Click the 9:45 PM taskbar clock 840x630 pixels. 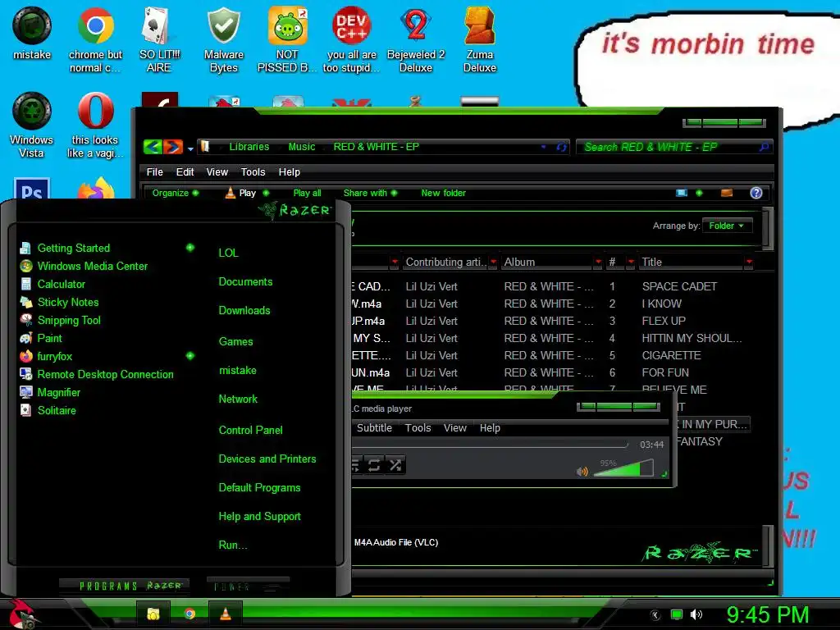[768, 614]
